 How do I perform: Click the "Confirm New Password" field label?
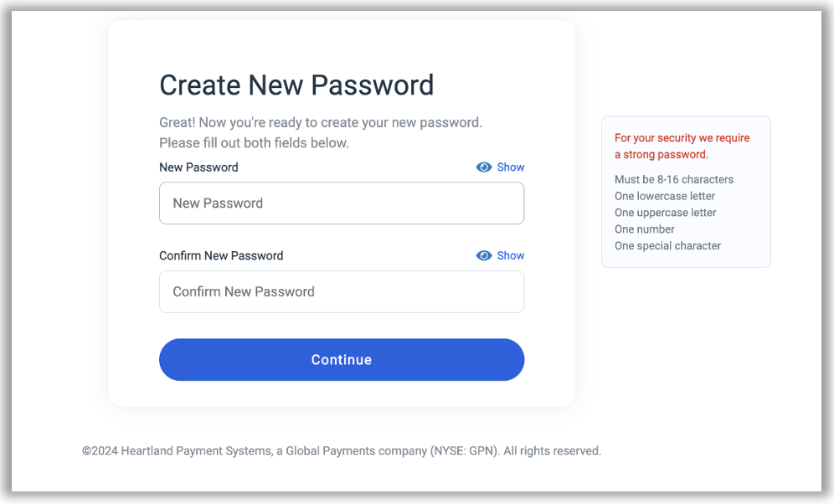coord(221,256)
